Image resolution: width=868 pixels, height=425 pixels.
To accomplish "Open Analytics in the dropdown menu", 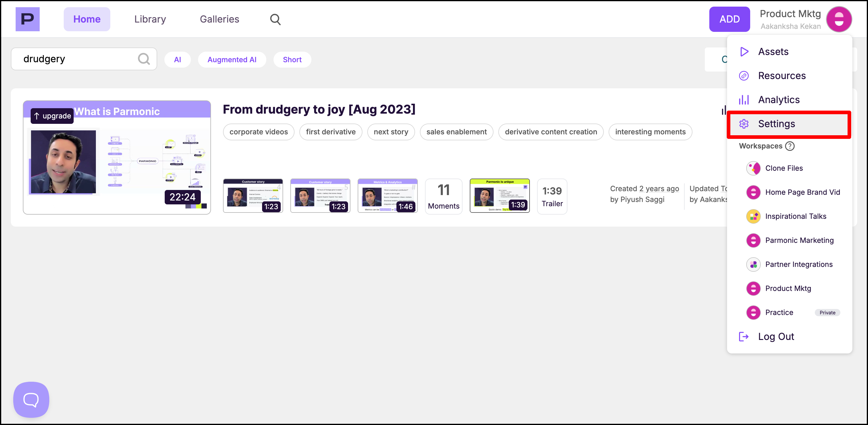I will pyautogui.click(x=778, y=100).
